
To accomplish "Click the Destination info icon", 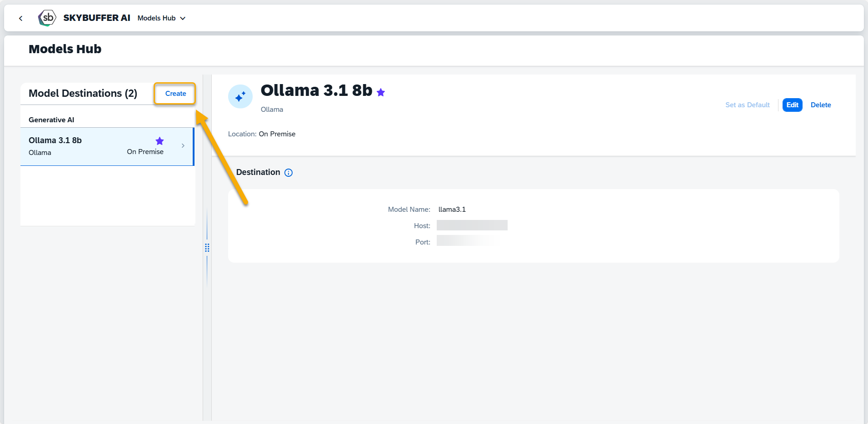I will point(289,173).
